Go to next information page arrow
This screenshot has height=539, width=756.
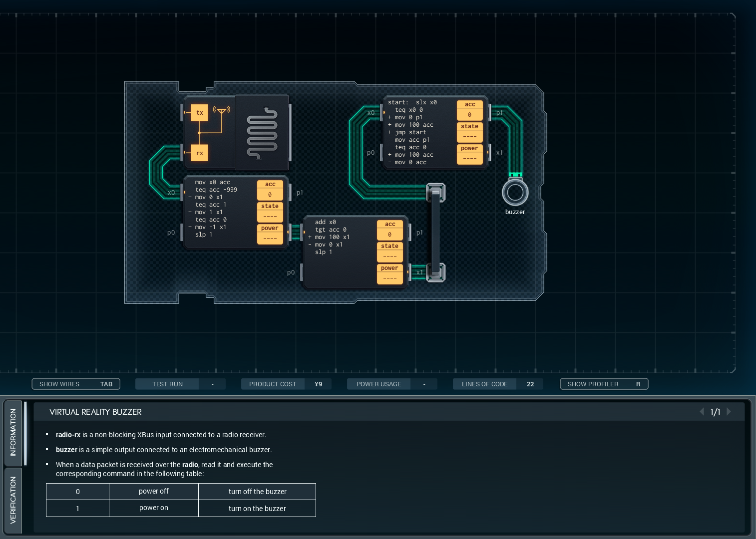coord(729,412)
